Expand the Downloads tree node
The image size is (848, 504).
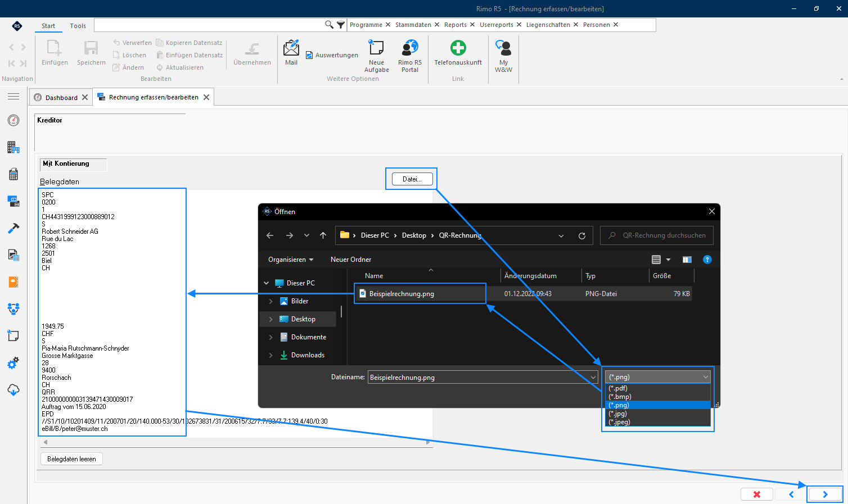click(x=270, y=355)
